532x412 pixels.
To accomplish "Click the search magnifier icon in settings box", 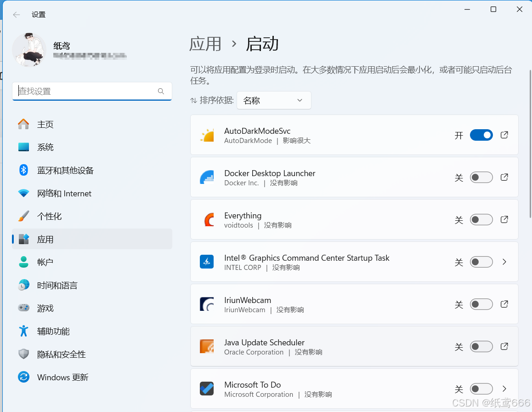I will [161, 92].
